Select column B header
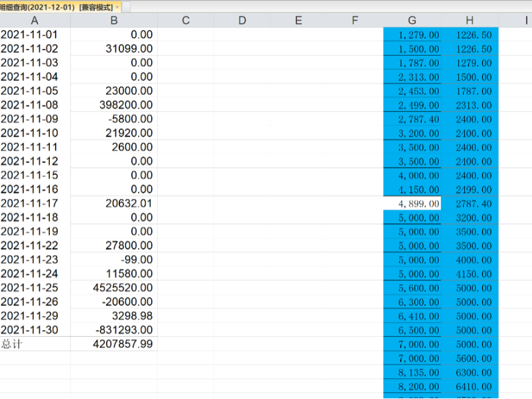 pos(114,21)
